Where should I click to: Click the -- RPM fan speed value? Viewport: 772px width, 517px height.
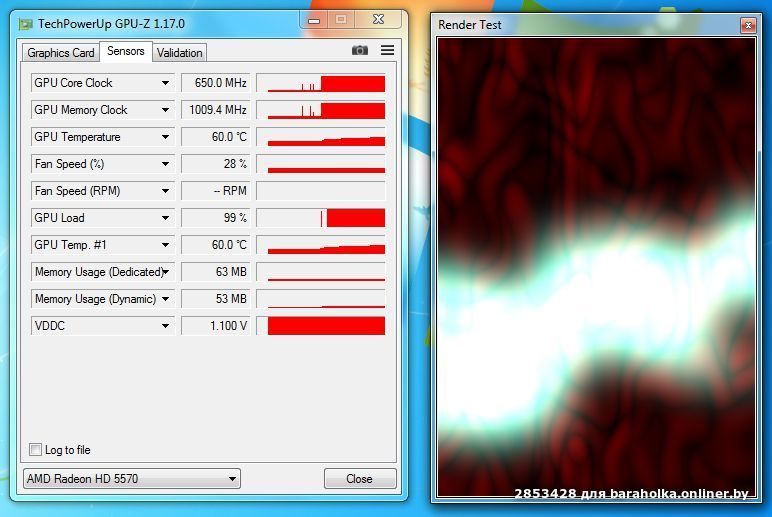coord(216,191)
